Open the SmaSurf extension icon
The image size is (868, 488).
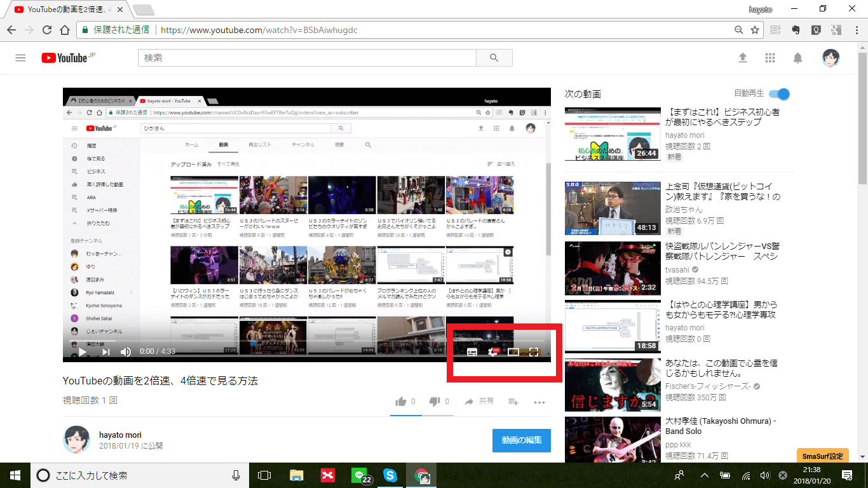[775, 30]
